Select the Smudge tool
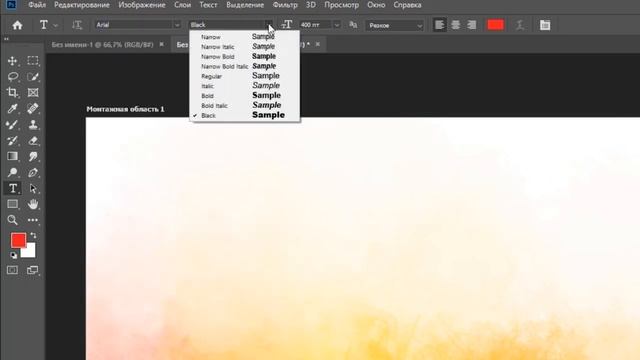The height and width of the screenshot is (360, 640). click(x=33, y=156)
